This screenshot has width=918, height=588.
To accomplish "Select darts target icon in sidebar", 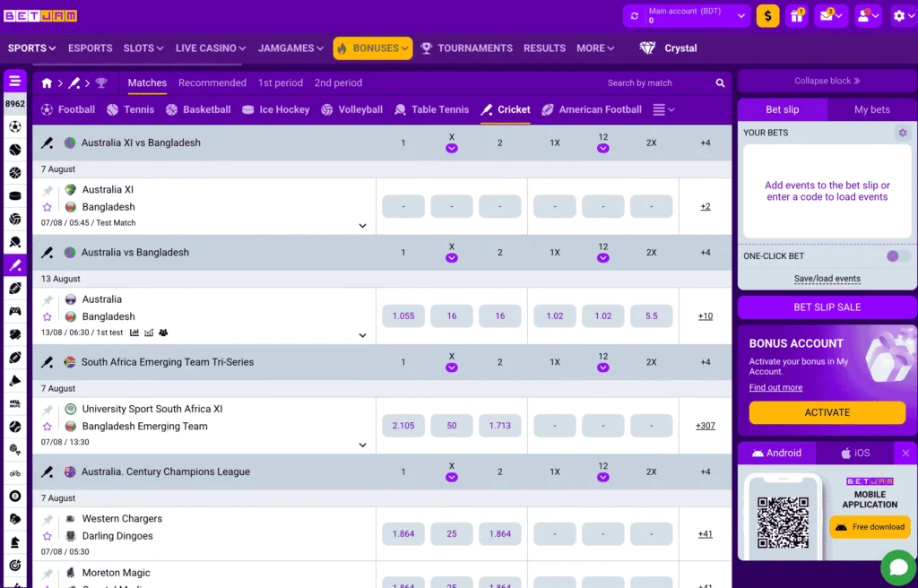I will click(15, 566).
